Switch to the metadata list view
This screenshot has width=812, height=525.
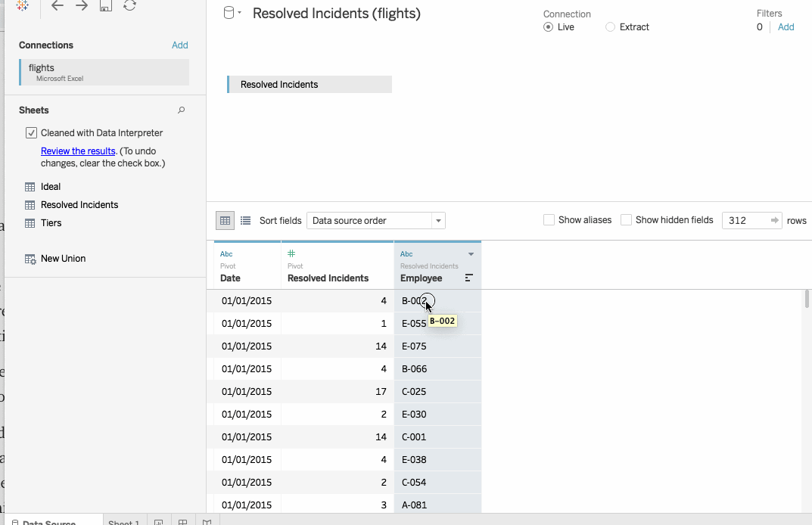[x=245, y=221]
